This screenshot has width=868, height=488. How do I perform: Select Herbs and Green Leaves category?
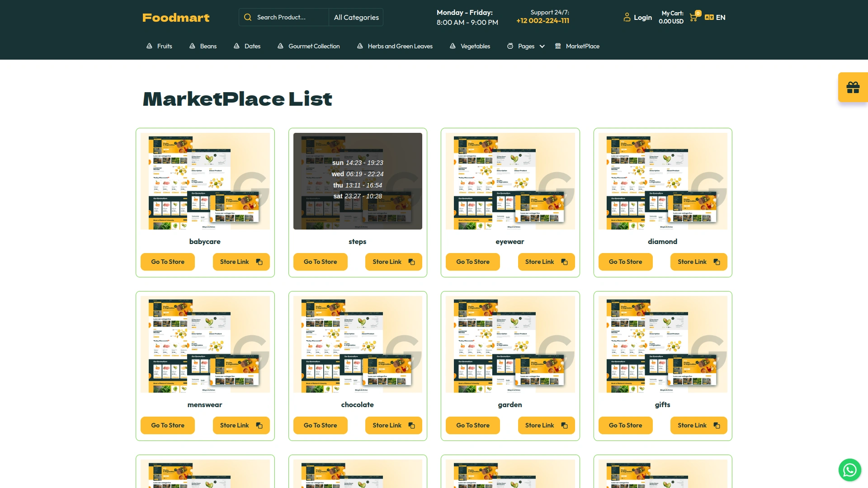400,46
